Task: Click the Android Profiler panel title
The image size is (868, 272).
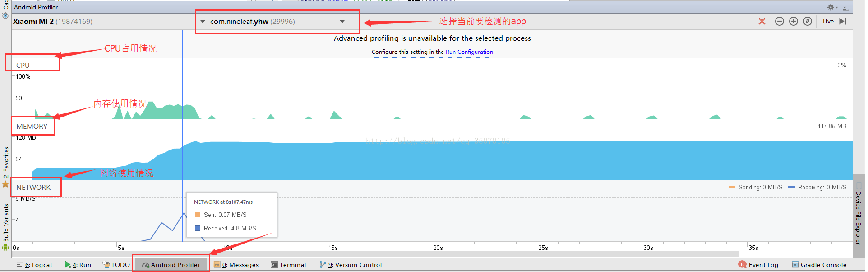Action: [36, 7]
